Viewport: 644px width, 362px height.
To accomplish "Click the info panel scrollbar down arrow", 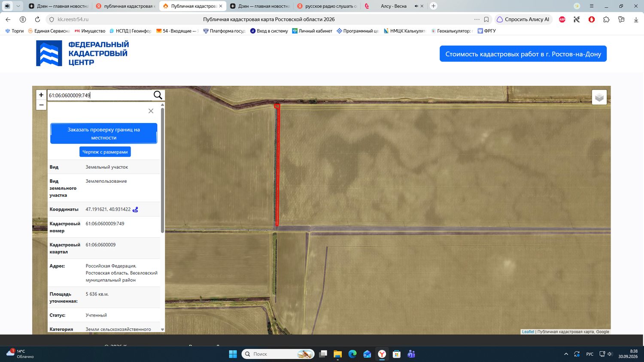I will pyautogui.click(x=162, y=329).
